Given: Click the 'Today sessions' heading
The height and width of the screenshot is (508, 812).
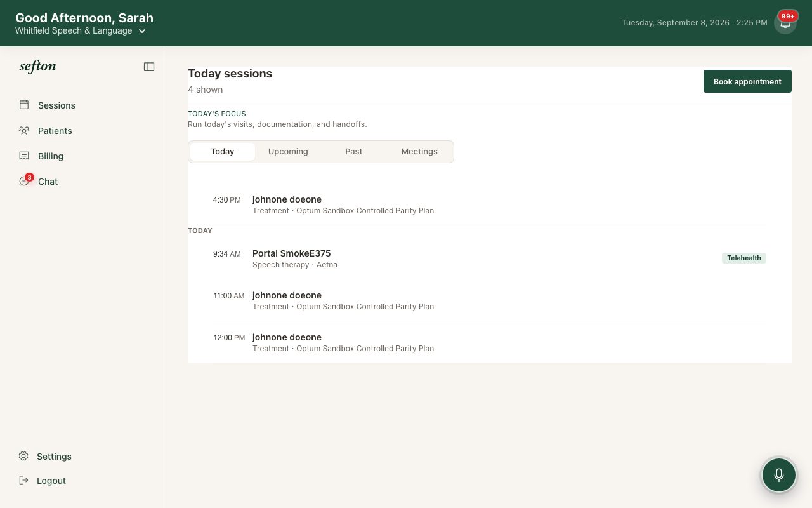Looking at the screenshot, I should [x=230, y=74].
